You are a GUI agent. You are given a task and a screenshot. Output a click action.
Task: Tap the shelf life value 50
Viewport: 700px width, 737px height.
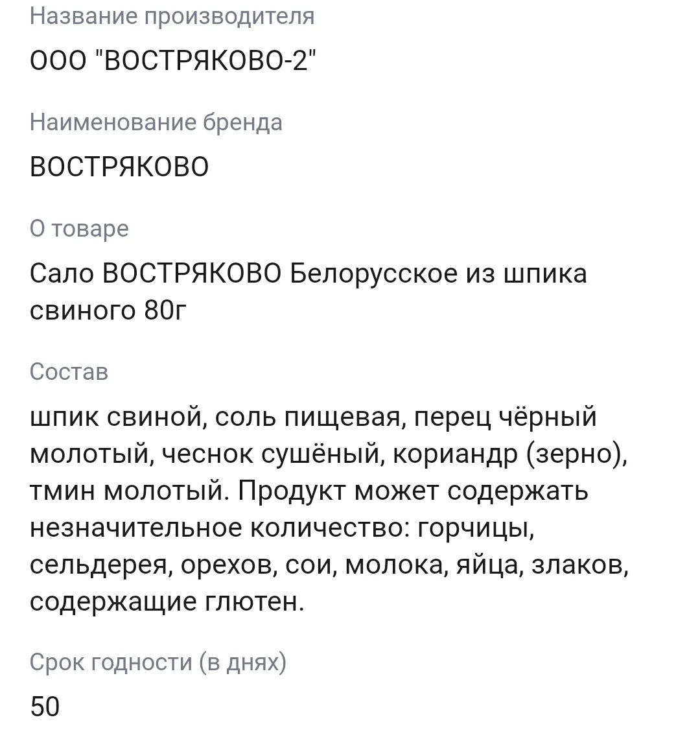(45, 707)
